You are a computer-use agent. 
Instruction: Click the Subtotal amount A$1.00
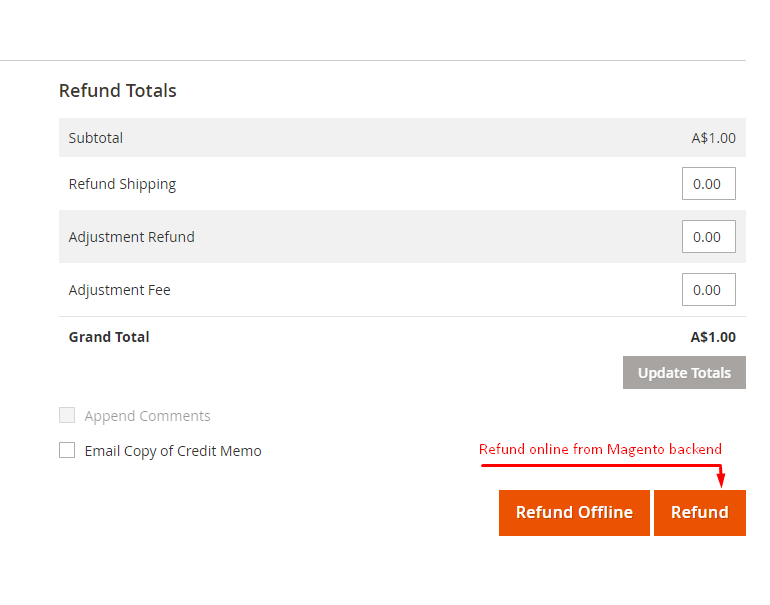[x=713, y=138]
